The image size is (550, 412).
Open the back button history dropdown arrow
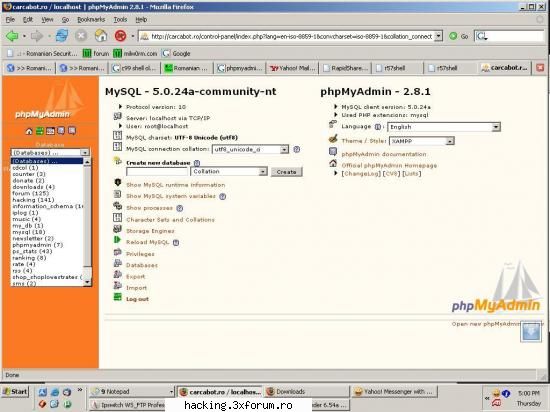[x=24, y=36]
